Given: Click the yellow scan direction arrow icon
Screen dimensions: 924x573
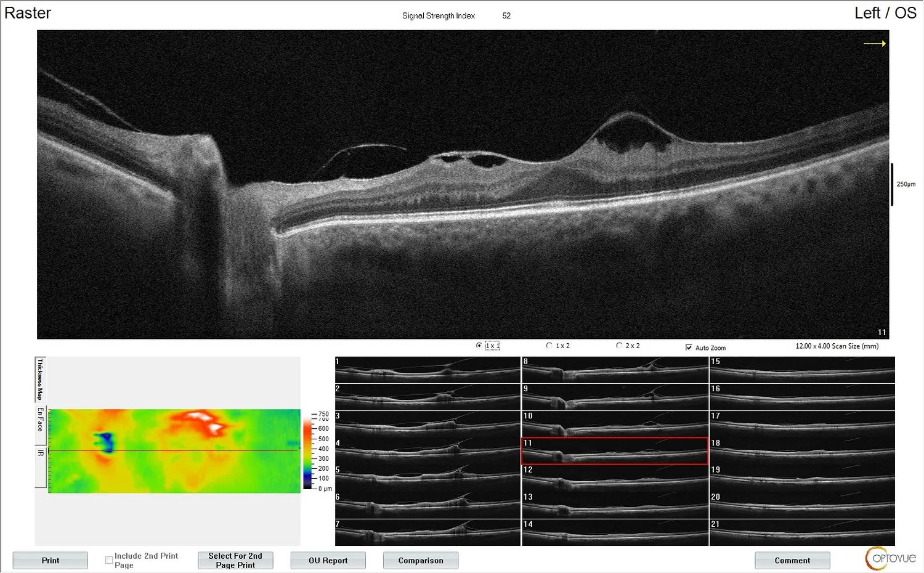Looking at the screenshot, I should (x=875, y=43).
